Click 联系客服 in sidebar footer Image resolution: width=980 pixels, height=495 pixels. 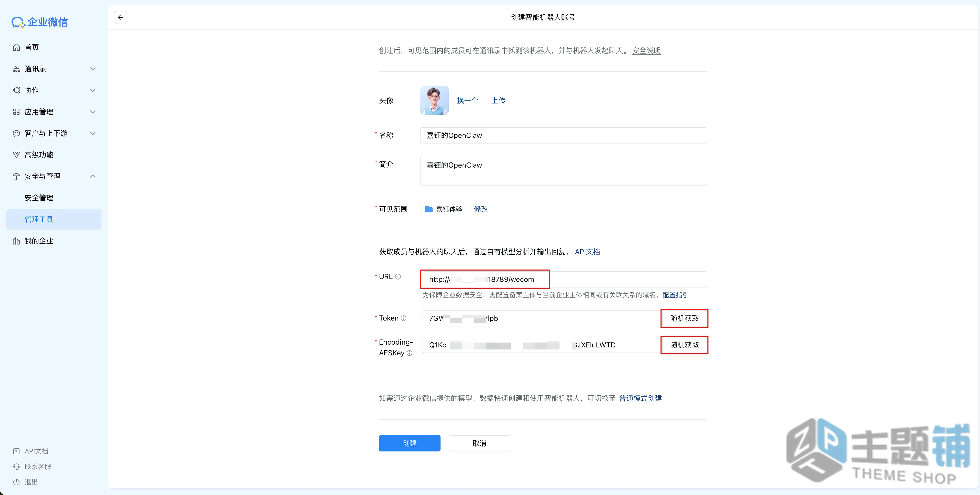pos(38,467)
